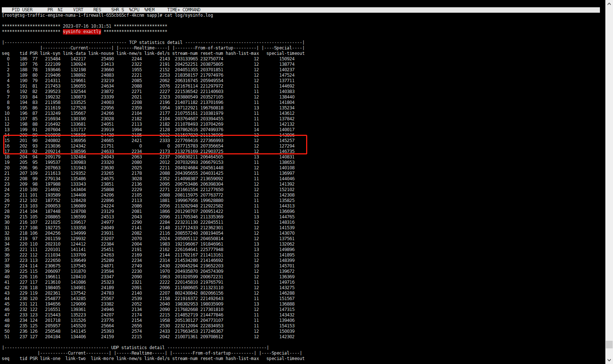Click the scrollbar down arrow
The height and width of the screenshot is (364, 613).
[609, 360]
